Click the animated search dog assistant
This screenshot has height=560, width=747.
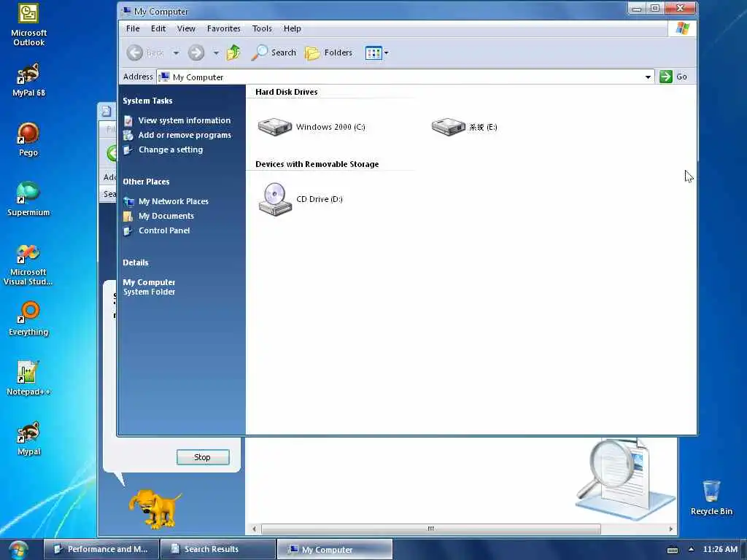[x=155, y=509]
